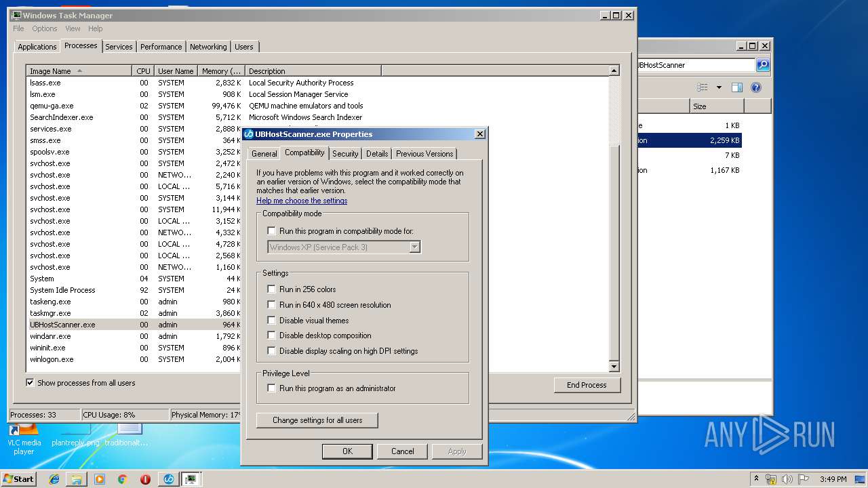868x488 pixels.
Task: Open the view options arrow in Explorer toolbar
Action: coord(719,87)
